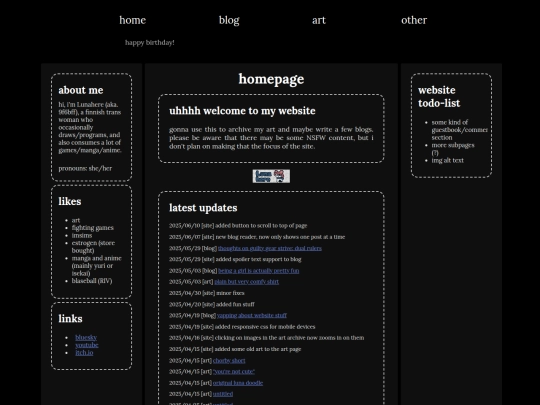
Task: Click 'some kind of guestbook' todo item
Action: 459,130
